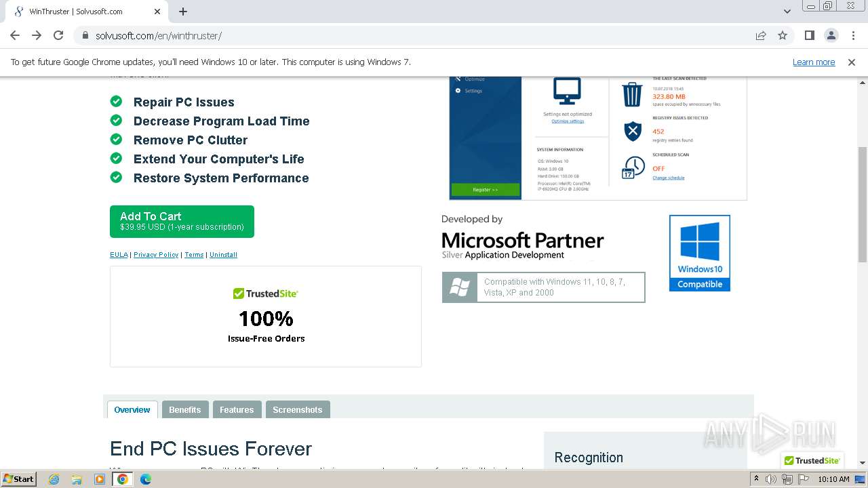Open the Privacy Policy link
The height and width of the screenshot is (488, 868).
(x=156, y=255)
